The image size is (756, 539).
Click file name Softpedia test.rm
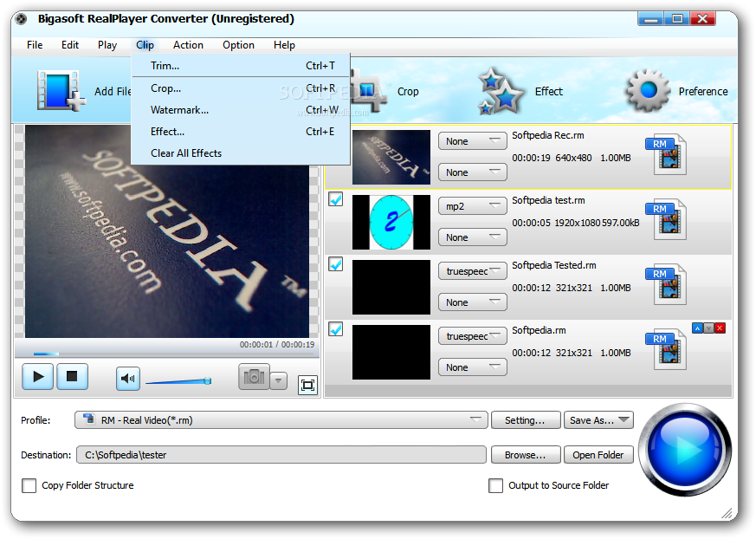click(x=549, y=200)
